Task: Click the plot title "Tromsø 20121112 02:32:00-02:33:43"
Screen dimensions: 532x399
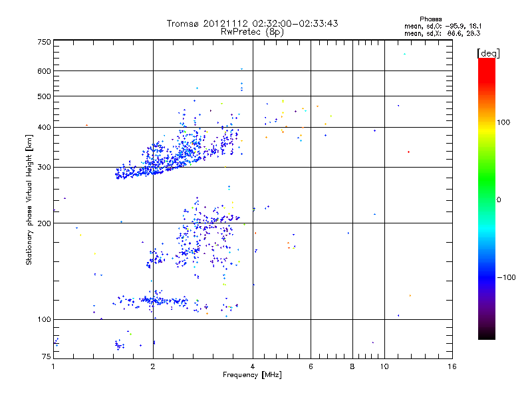Action: click(252, 23)
